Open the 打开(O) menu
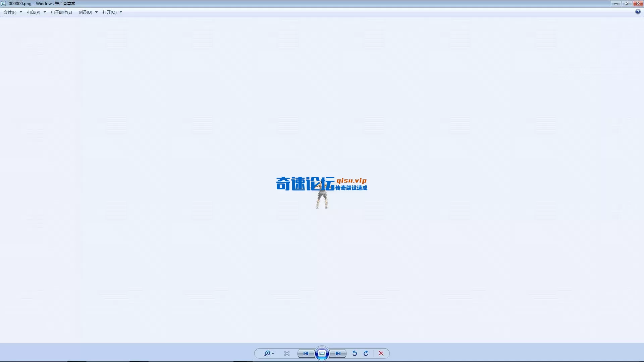The height and width of the screenshot is (362, 644). [109, 12]
